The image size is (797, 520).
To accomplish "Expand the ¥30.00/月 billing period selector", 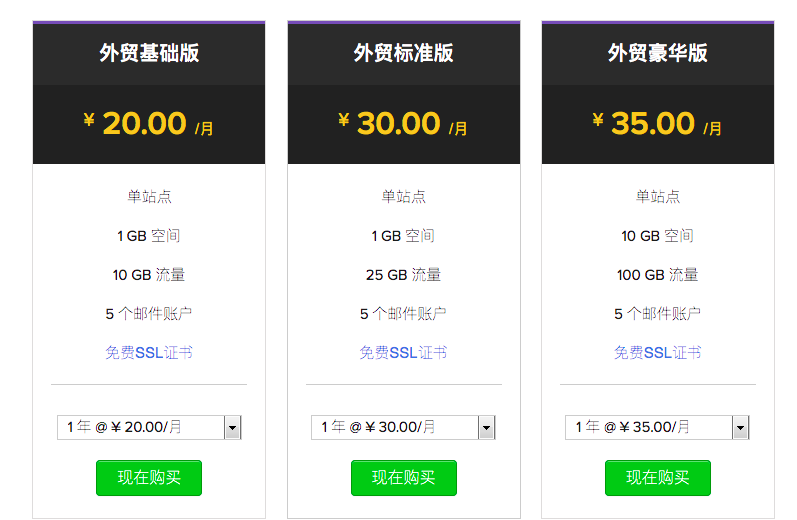I will 403,427.
